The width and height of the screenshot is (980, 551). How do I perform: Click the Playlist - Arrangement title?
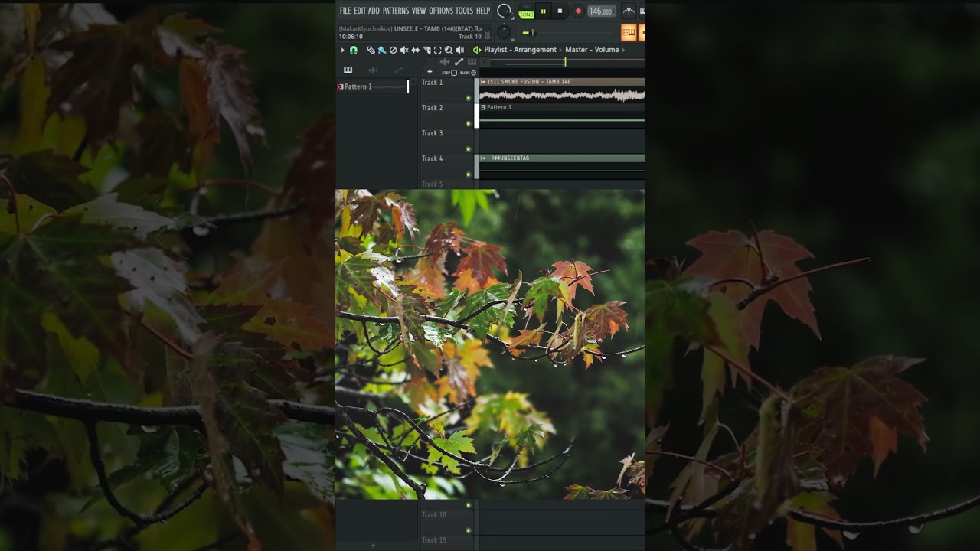pyautogui.click(x=521, y=50)
